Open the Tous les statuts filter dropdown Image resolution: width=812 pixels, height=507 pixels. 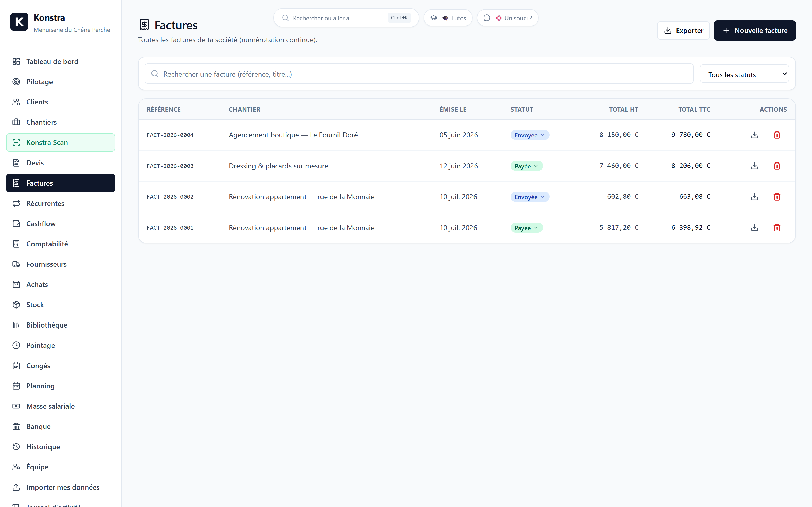(744, 74)
